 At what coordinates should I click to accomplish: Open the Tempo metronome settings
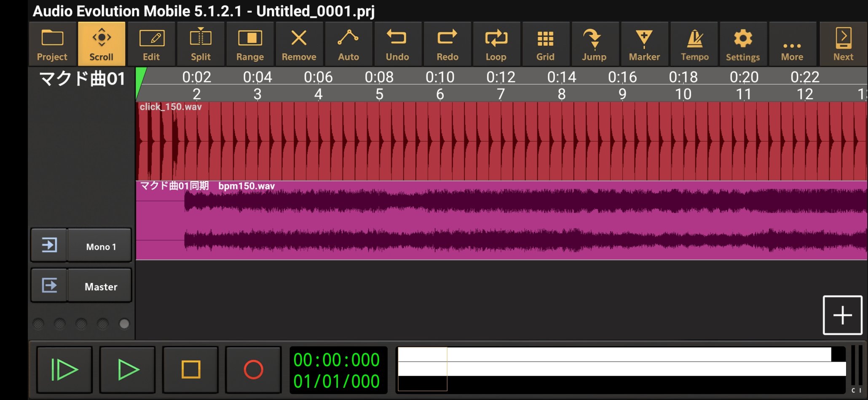[x=694, y=44]
